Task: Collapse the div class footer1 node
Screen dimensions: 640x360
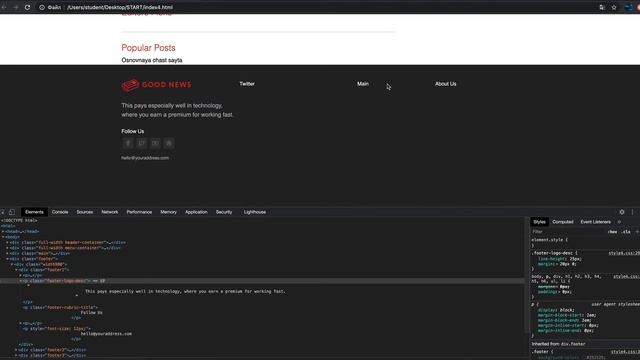Action: 16,270
